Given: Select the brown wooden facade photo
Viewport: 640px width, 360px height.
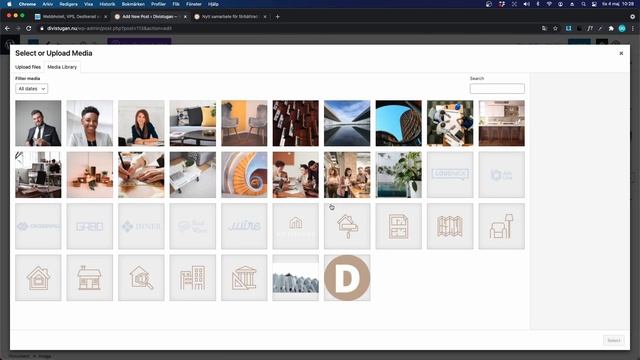Looking at the screenshot, I should [x=296, y=123].
